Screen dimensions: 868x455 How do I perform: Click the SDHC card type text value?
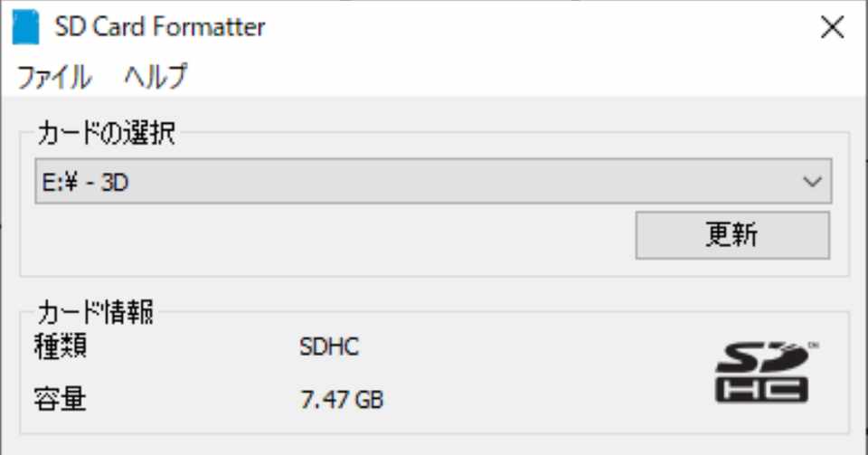click(x=328, y=346)
